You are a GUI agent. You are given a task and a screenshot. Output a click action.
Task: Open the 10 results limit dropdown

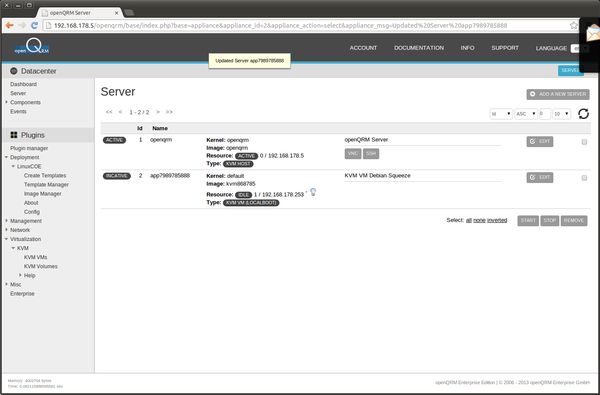(562, 114)
